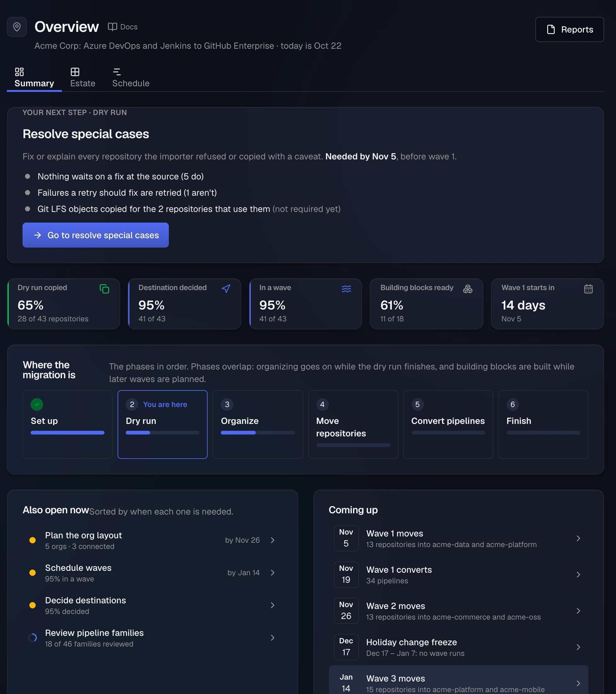Viewport: 616px width, 694px height.
Task: Click the Estate tab table icon
Action: pos(75,72)
